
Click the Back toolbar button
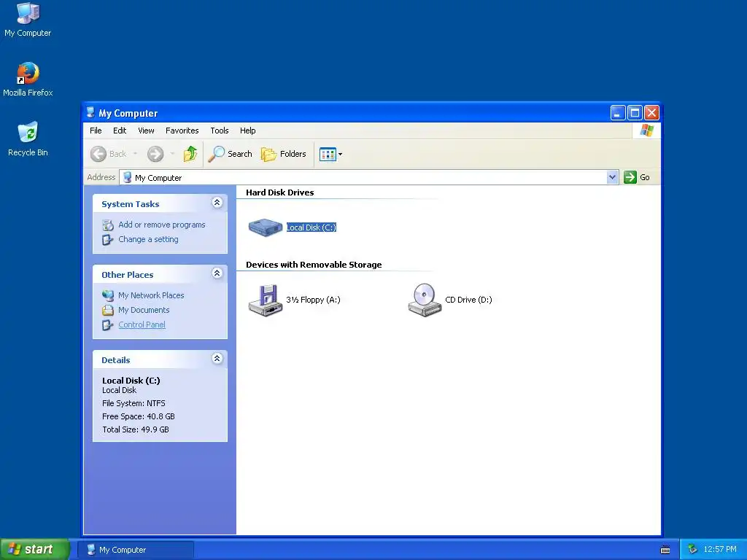click(109, 154)
